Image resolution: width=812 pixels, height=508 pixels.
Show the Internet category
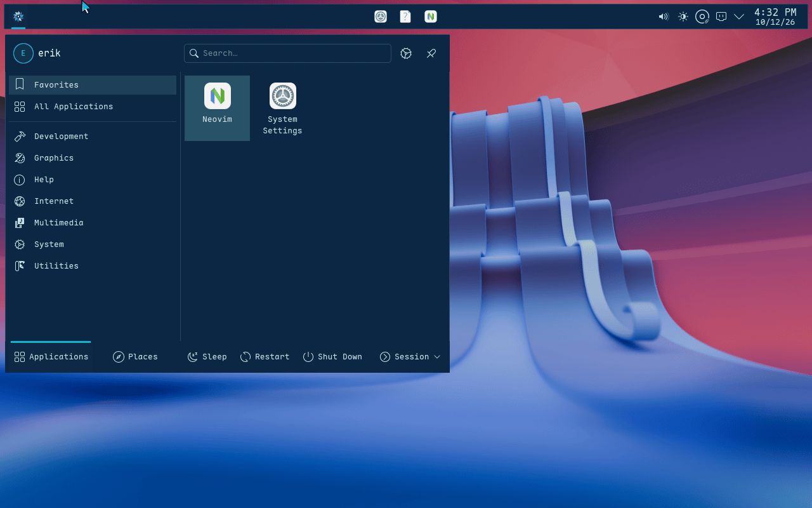coord(93,201)
